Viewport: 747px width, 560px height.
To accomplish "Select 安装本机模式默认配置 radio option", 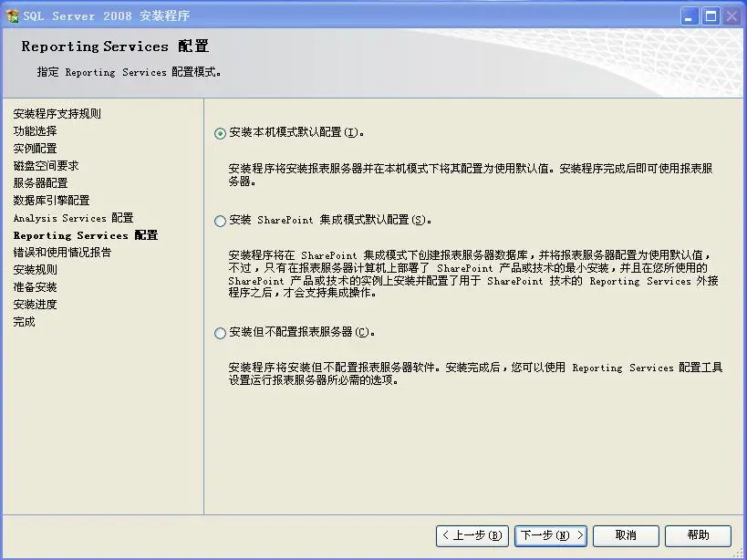I will [x=220, y=133].
